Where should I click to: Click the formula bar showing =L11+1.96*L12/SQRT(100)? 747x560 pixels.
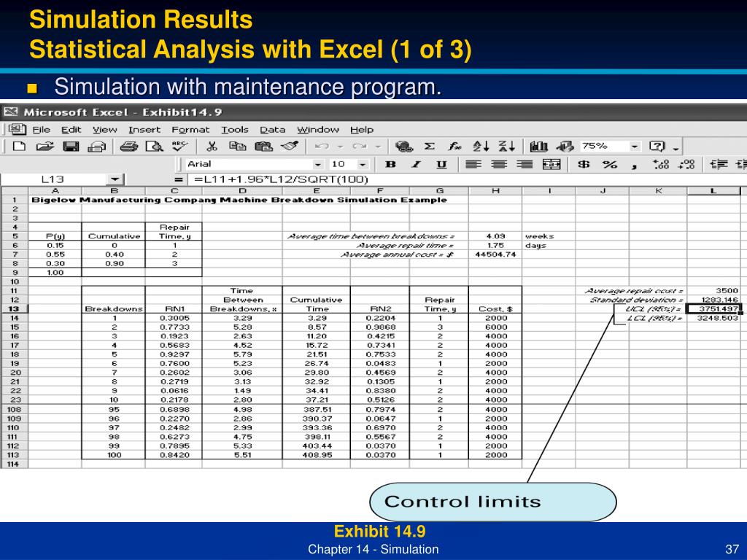(467, 179)
